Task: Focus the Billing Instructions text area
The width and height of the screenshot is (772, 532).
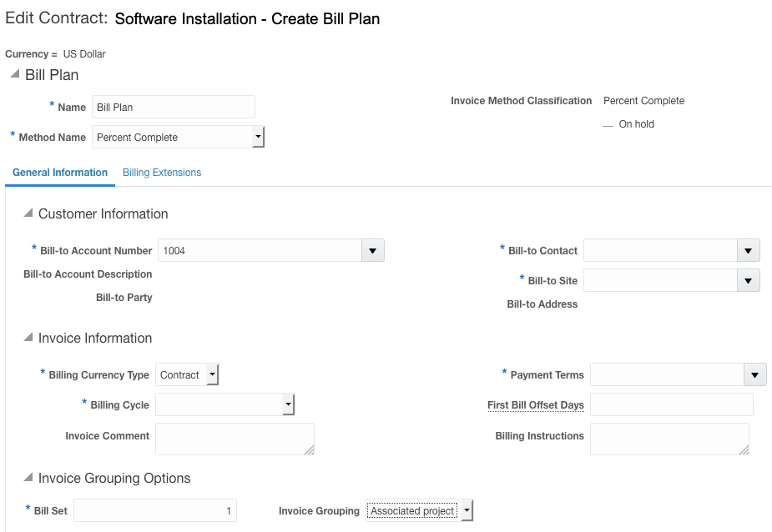Action: click(669, 439)
